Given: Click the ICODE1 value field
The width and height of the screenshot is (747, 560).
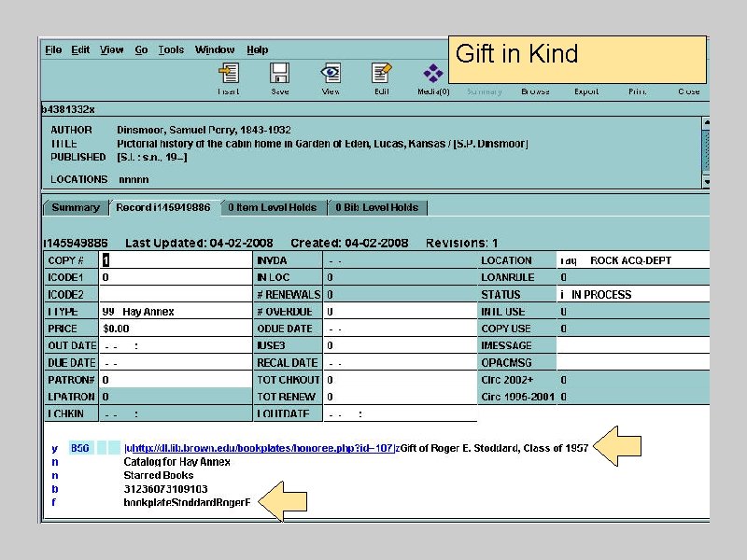Looking at the screenshot, I should point(176,277).
